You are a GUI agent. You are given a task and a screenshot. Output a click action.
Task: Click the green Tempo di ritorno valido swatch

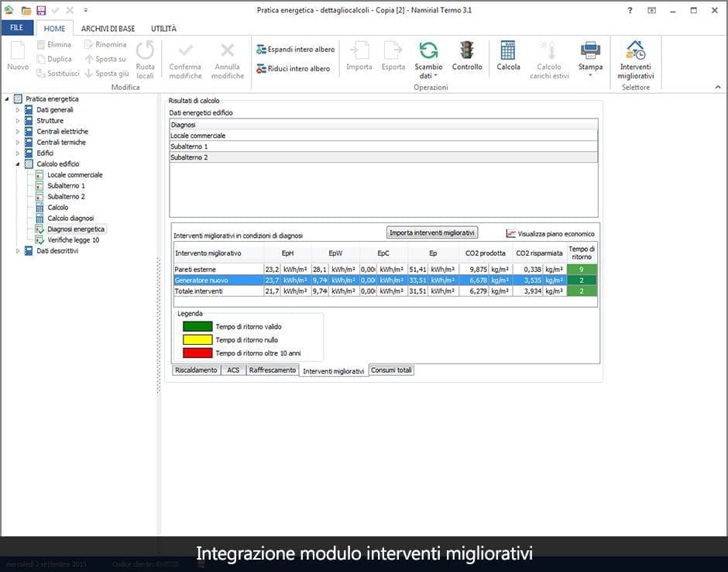pyautogui.click(x=197, y=327)
